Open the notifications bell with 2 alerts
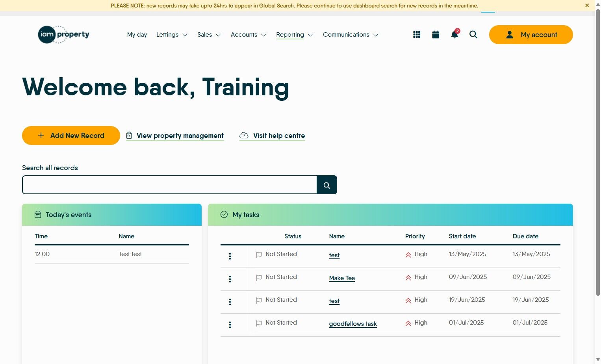Screen dimensions: 601x364 tap(454, 35)
